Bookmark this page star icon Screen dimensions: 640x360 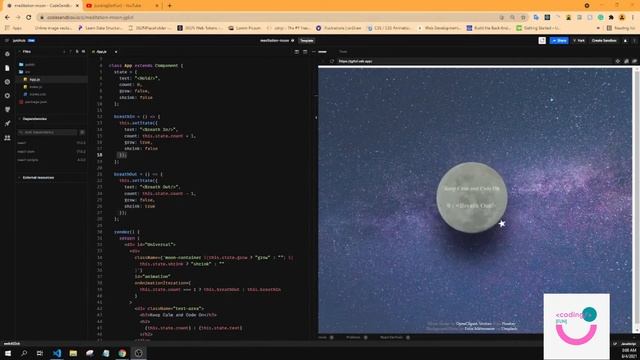click(523, 17)
